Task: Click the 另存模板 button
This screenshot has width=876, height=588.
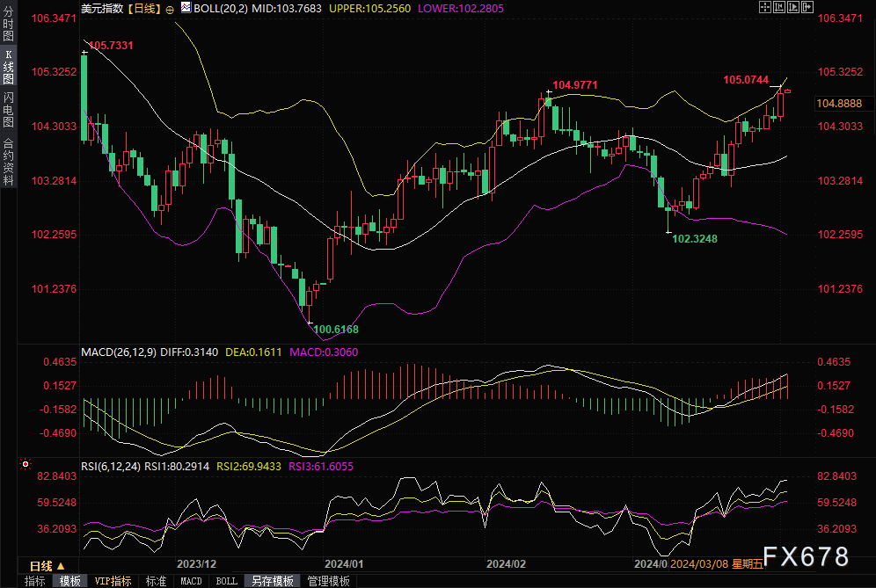Action: tap(272, 581)
